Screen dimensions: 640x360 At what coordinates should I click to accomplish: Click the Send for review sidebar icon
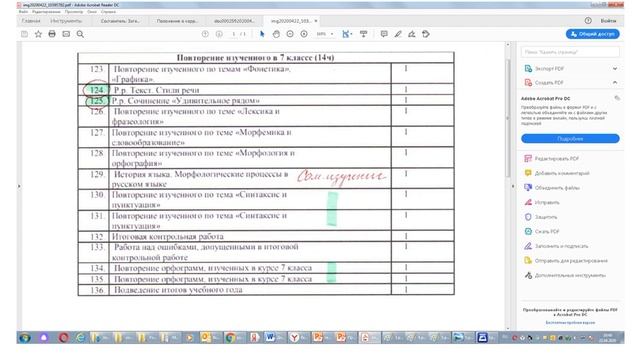click(528, 260)
